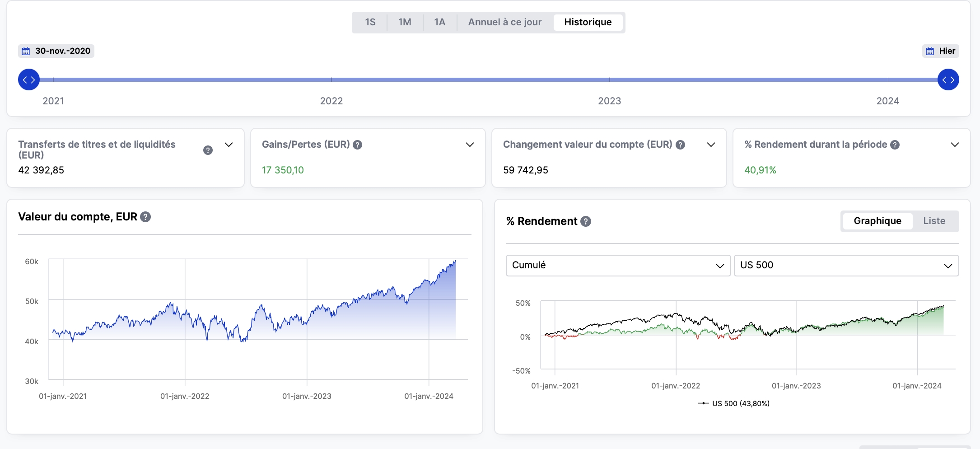Open the US 500 benchmark dropdown

pos(846,265)
